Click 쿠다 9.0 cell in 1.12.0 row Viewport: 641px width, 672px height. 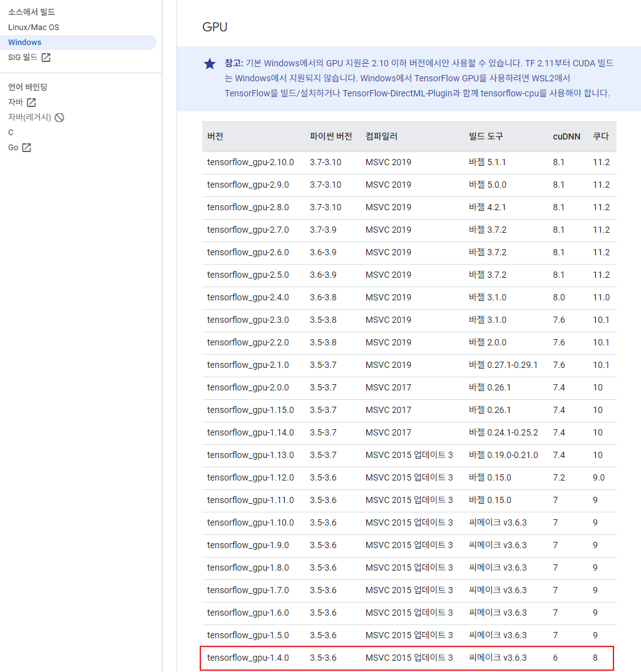598,477
